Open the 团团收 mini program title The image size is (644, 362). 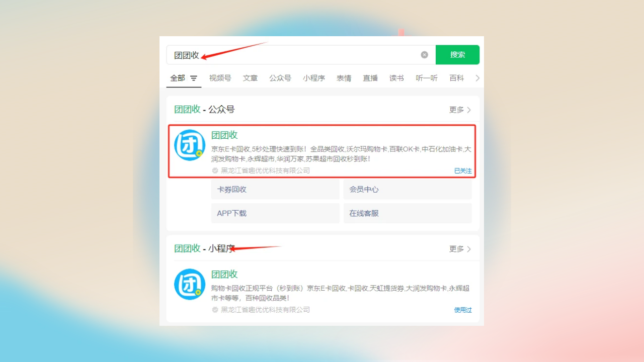(x=224, y=274)
